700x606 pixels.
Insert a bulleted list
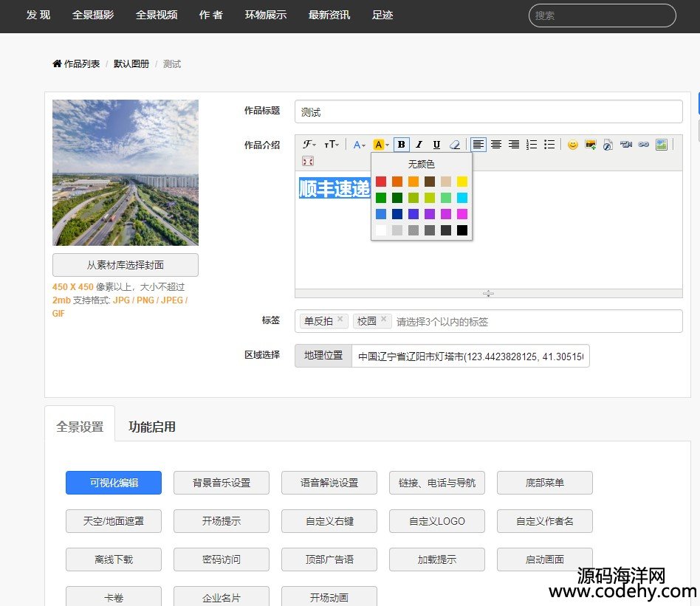(x=549, y=145)
